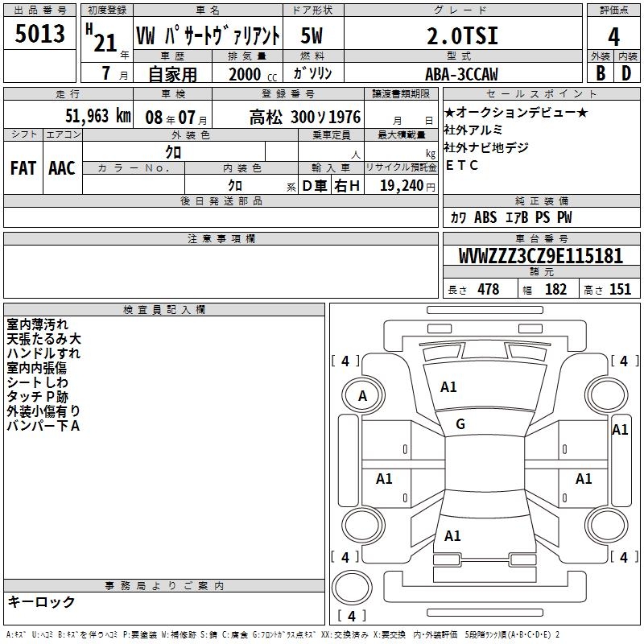Select registration number 高松 300ソ1976
This screenshot has width=644, height=644.
click(305, 117)
